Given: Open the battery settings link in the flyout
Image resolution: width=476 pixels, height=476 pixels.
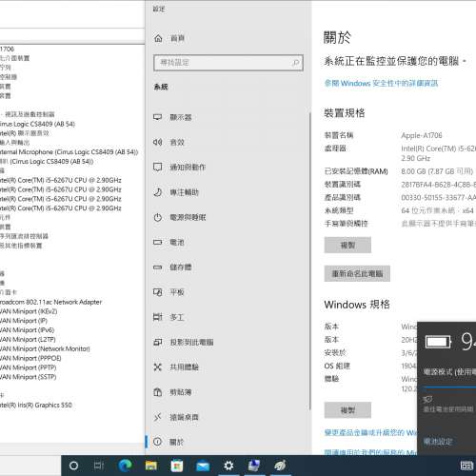Looking at the screenshot, I should (438, 441).
